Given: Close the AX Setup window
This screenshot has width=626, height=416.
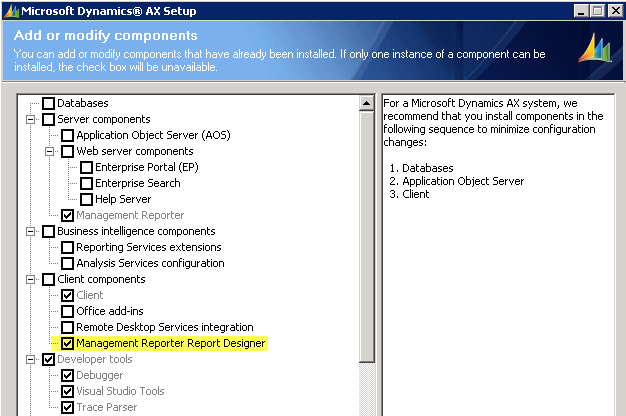Looking at the screenshot, I should point(616,11).
